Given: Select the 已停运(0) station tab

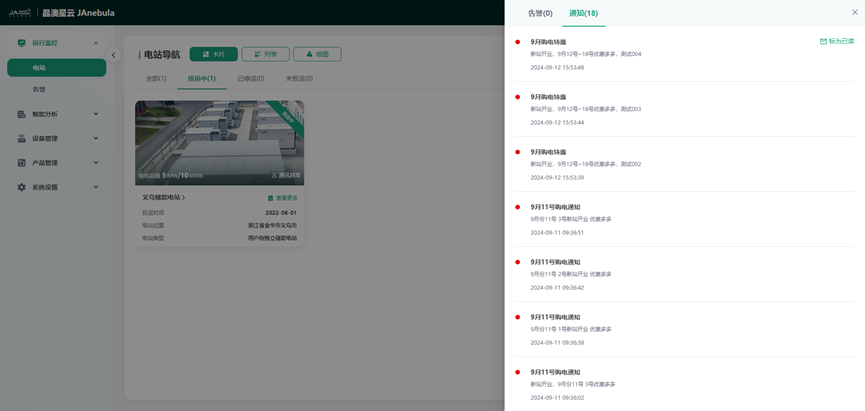Looking at the screenshot, I should (x=250, y=78).
